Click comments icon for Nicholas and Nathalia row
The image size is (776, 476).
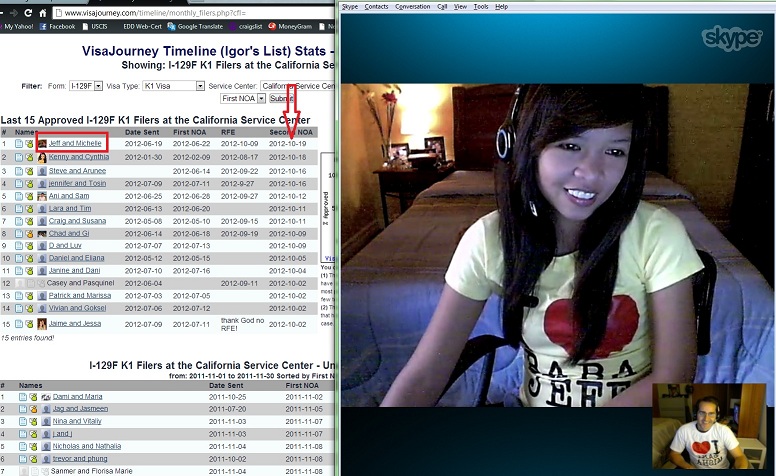[x=33, y=446]
